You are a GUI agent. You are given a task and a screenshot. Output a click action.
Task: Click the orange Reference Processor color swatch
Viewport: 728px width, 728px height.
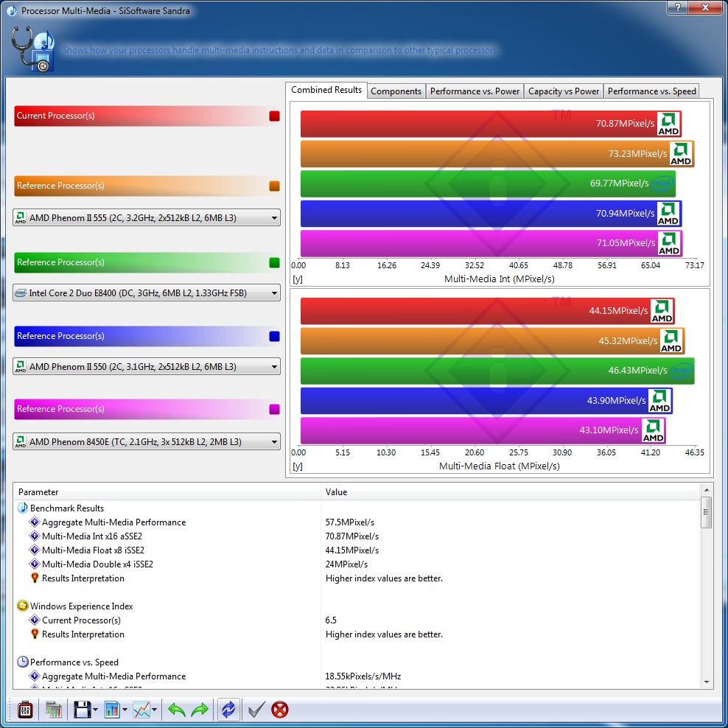[x=274, y=186]
